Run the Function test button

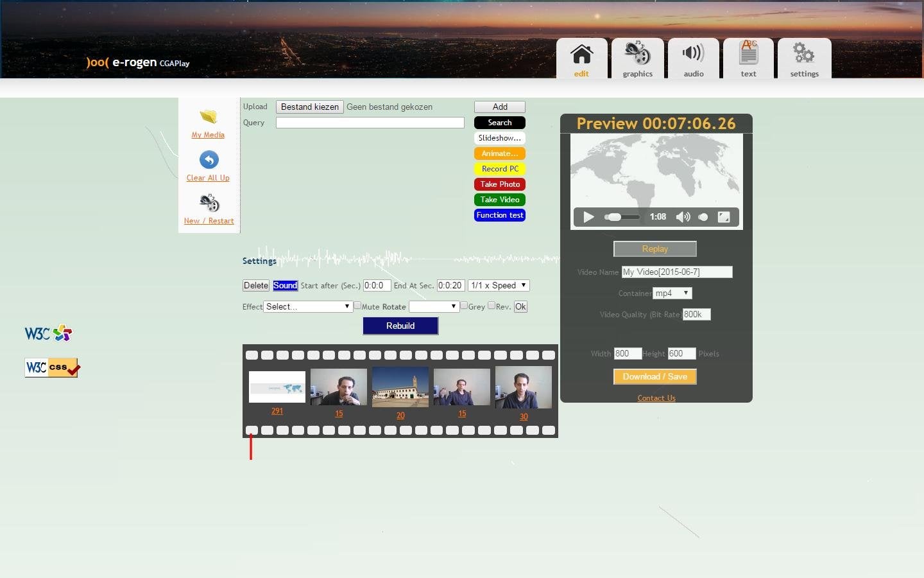pyautogui.click(x=500, y=215)
